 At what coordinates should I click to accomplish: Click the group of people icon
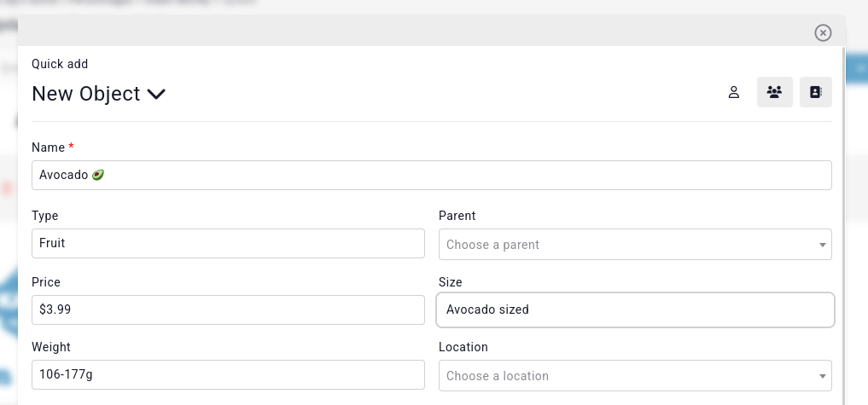click(x=775, y=92)
